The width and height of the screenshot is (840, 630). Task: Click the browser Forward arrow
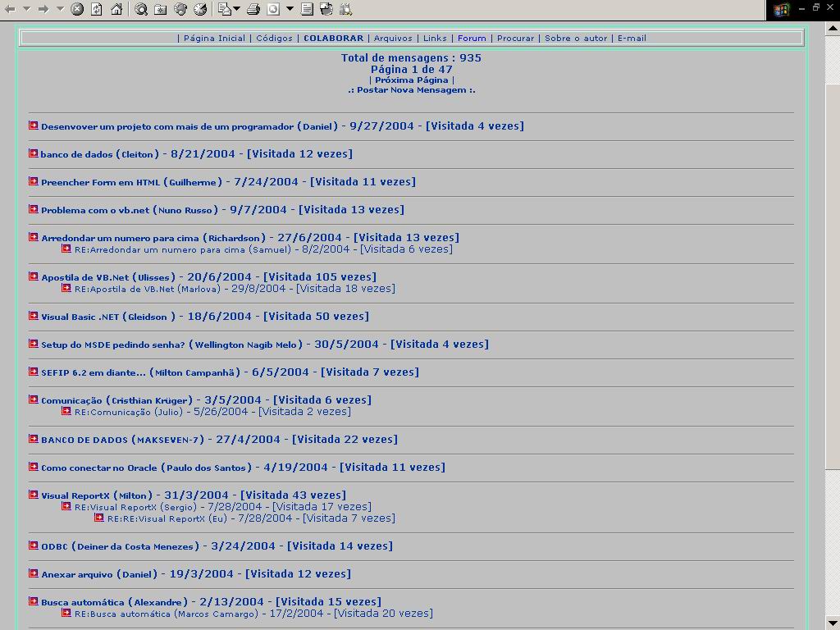click(x=43, y=9)
